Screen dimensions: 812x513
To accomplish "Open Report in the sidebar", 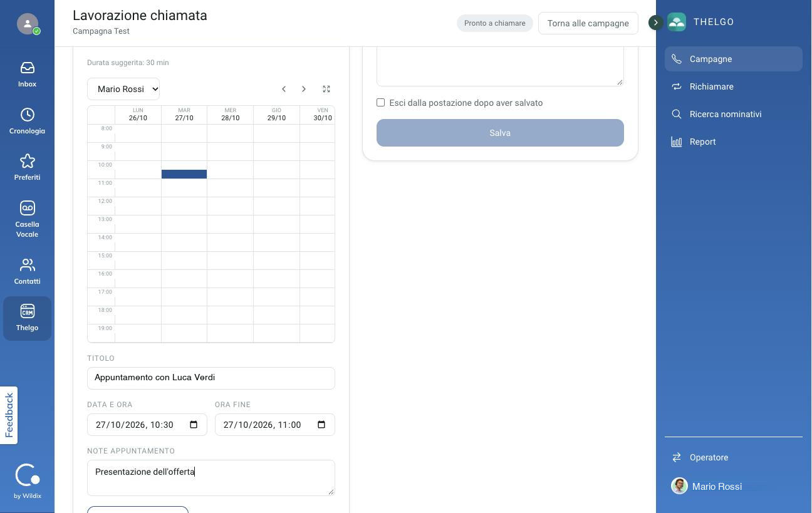I will pyautogui.click(x=734, y=142).
